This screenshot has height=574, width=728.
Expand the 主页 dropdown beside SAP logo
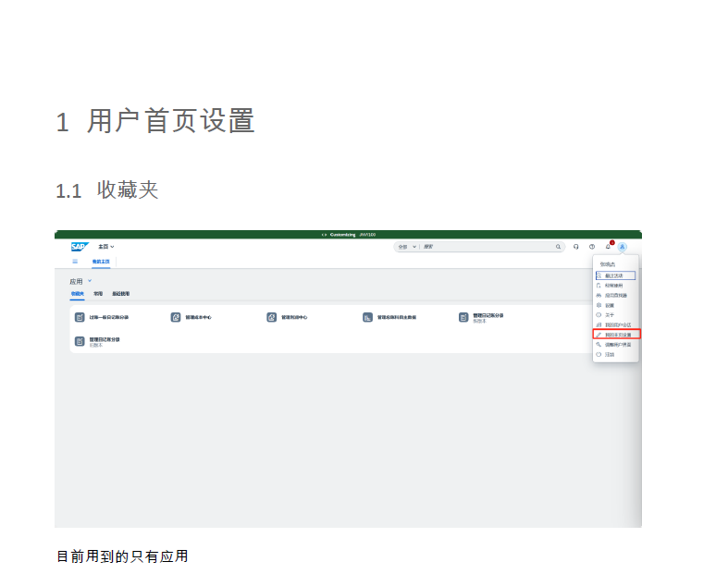pos(106,247)
